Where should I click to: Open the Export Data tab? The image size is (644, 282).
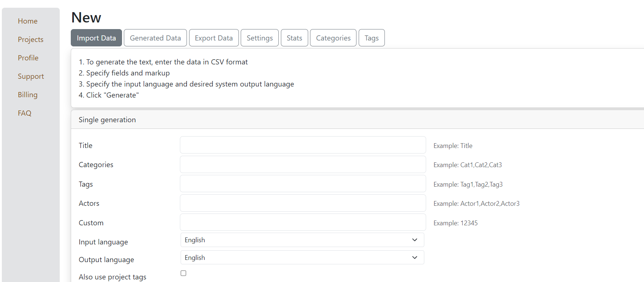pos(214,38)
